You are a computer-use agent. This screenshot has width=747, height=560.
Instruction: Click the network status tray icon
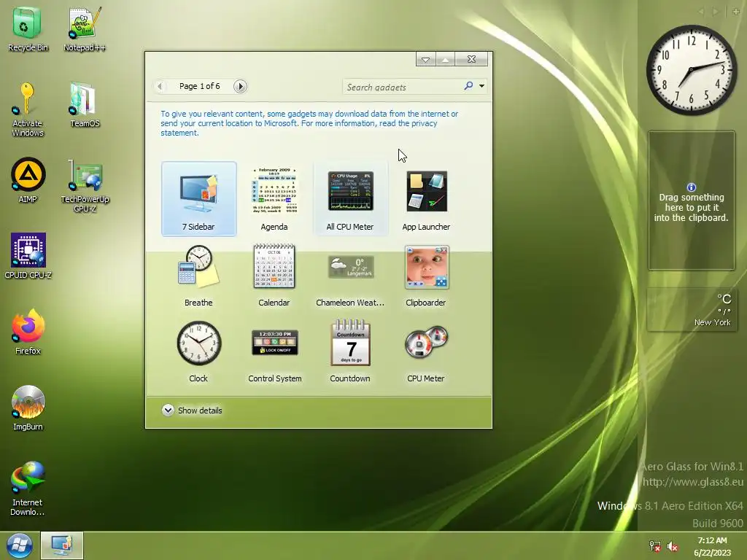coord(655,546)
